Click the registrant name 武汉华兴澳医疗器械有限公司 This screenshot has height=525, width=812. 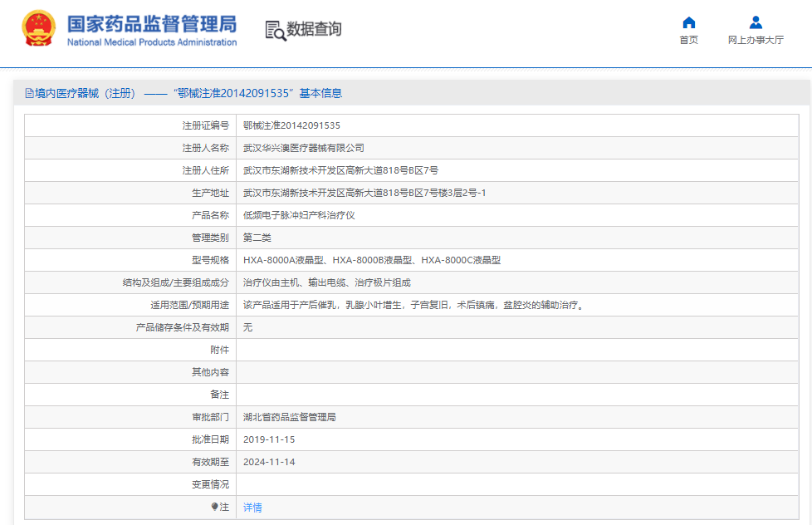pos(303,148)
